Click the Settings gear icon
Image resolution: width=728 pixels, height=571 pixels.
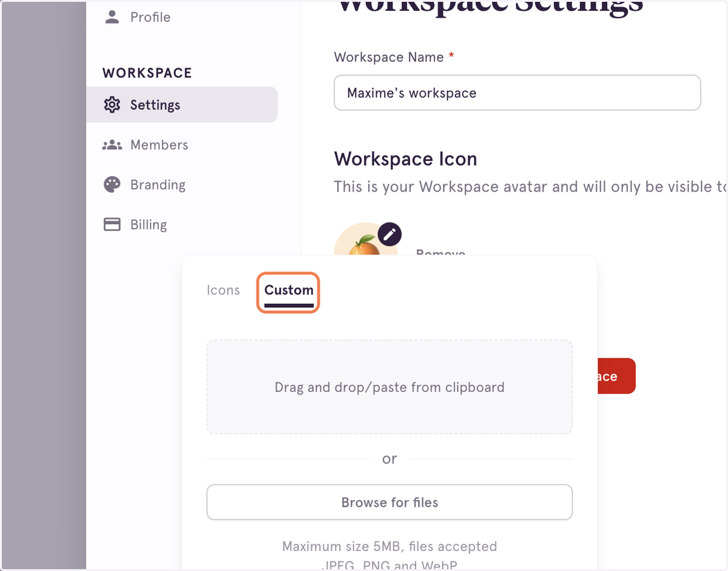pyautogui.click(x=112, y=105)
